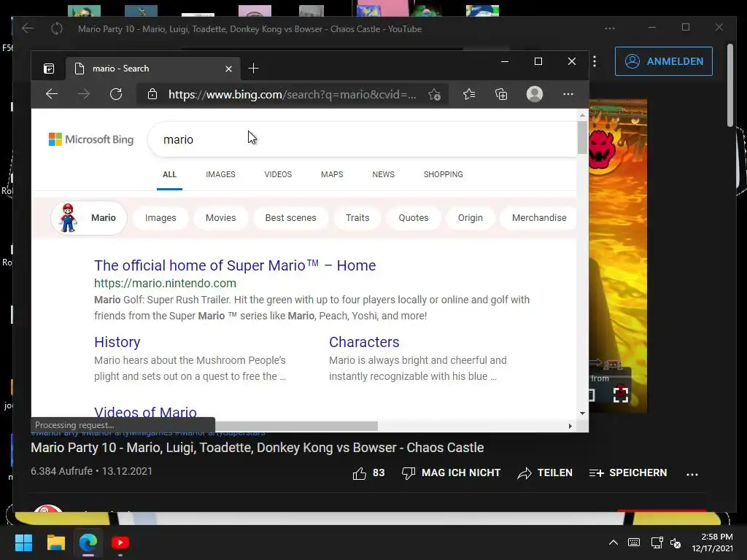Open Edge tab actions menu icon
Viewport: 747px width, 560px height.
coord(49,69)
